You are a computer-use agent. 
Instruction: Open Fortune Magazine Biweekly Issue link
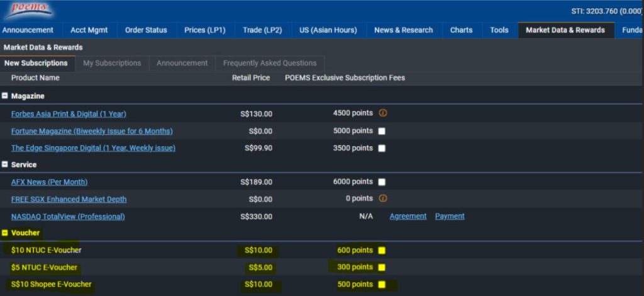(x=92, y=131)
